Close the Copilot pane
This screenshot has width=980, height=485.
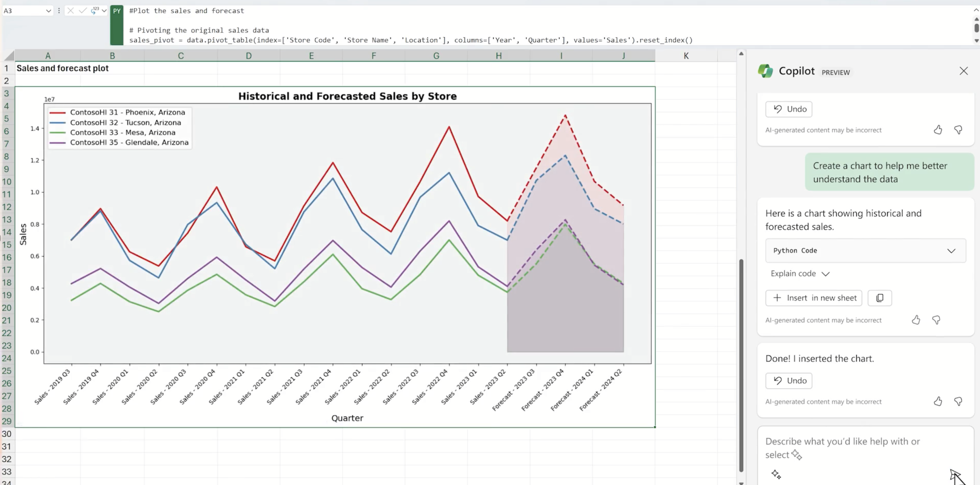coord(963,71)
